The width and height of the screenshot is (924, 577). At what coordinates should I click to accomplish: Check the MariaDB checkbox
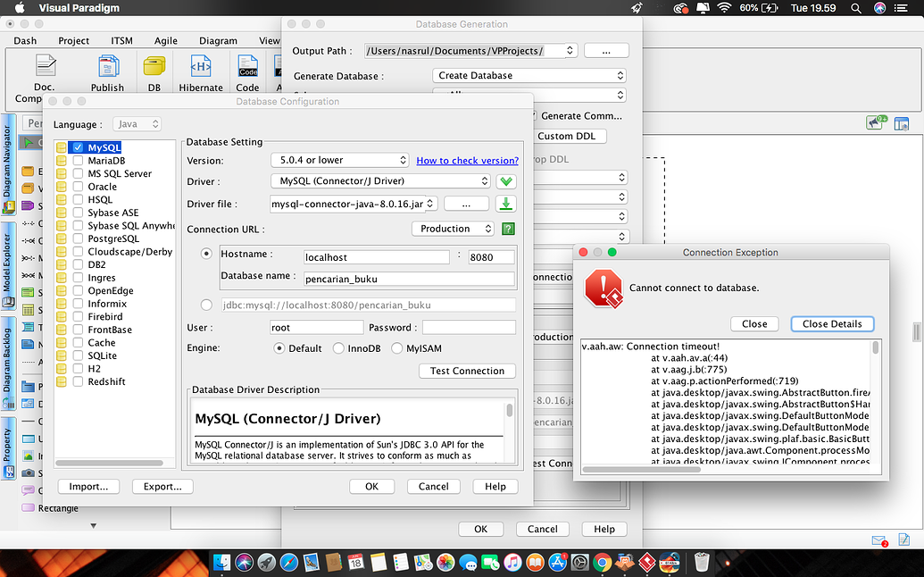coord(78,160)
